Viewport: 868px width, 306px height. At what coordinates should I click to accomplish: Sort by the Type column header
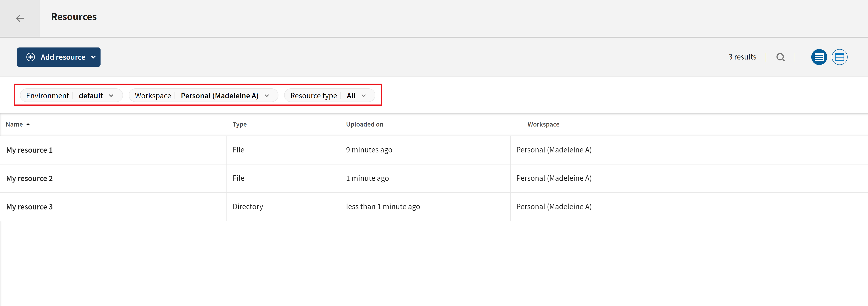pyautogui.click(x=239, y=124)
